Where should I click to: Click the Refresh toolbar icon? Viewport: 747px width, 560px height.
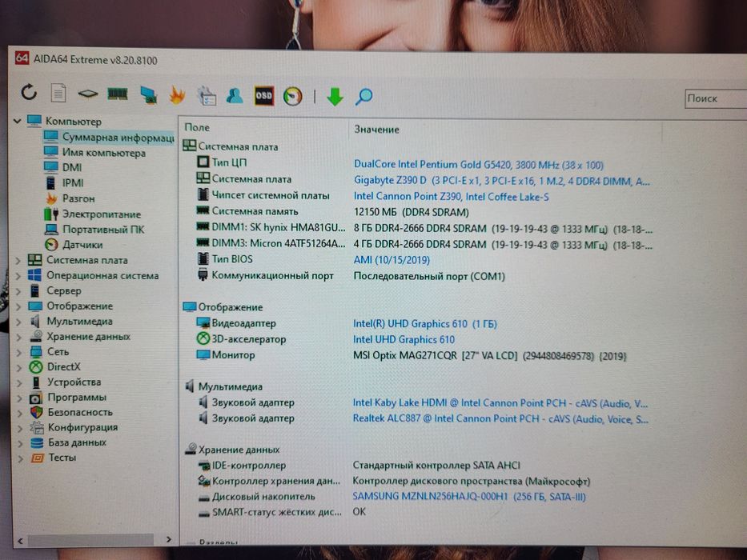pyautogui.click(x=29, y=92)
